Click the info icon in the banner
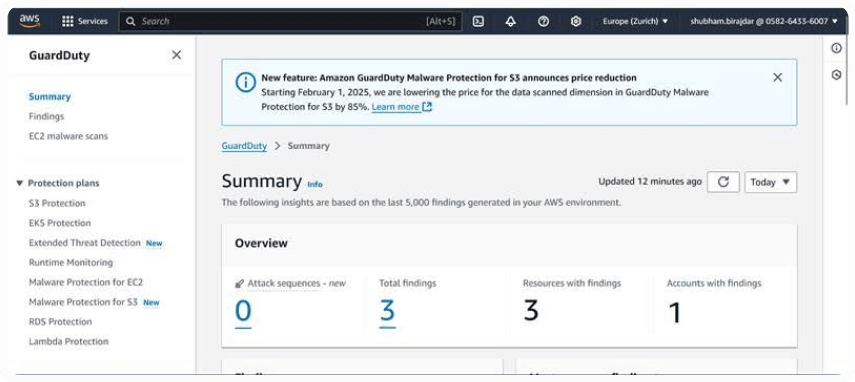 pos(245,82)
